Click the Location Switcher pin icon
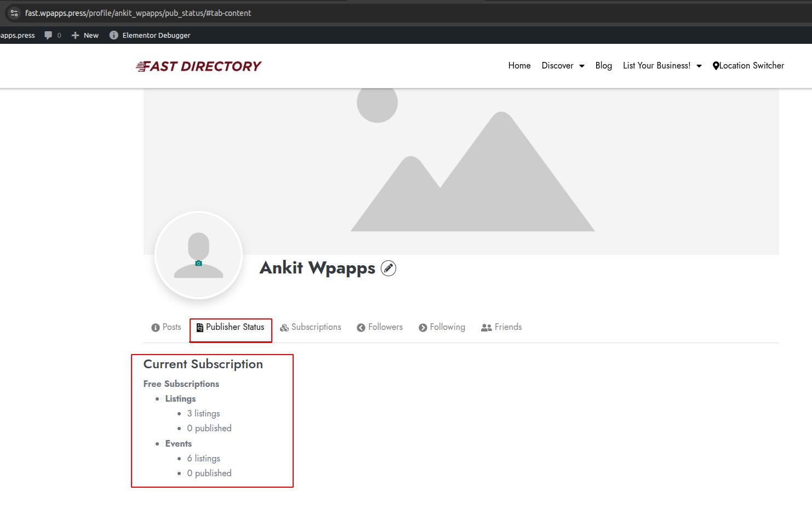Image resolution: width=812 pixels, height=508 pixels. (716, 66)
